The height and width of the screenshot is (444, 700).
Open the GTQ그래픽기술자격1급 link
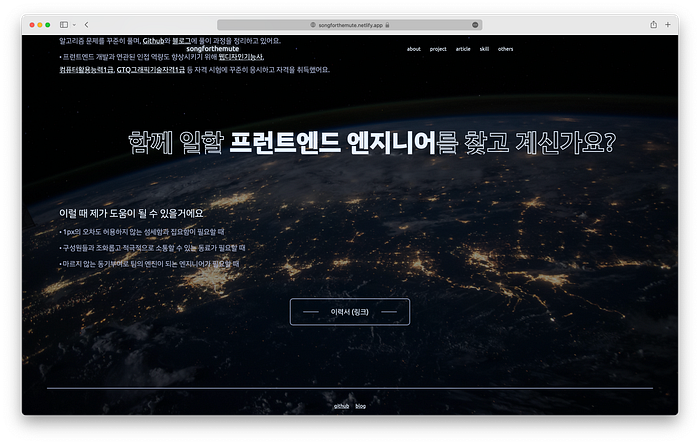150,70
